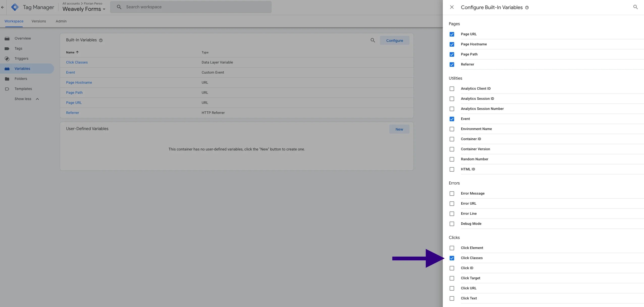The width and height of the screenshot is (644, 307).
Task: Click the back arrow beside Tag Manager
Action: click(x=3, y=7)
